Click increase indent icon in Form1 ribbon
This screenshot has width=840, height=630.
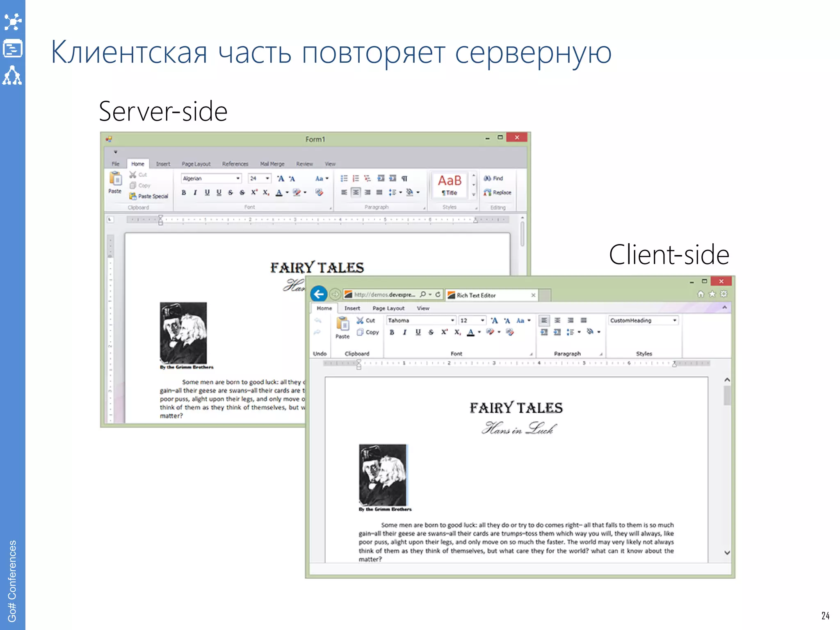393,178
